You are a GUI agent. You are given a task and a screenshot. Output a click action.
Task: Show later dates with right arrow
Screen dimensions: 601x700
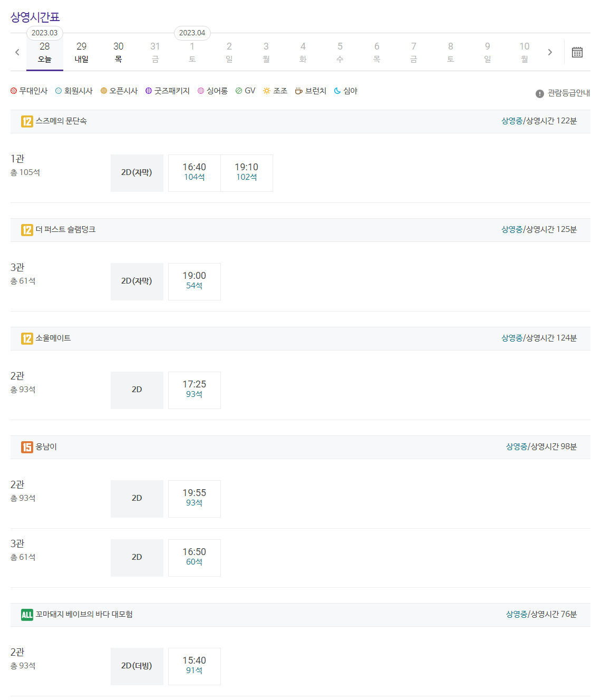pyautogui.click(x=550, y=52)
